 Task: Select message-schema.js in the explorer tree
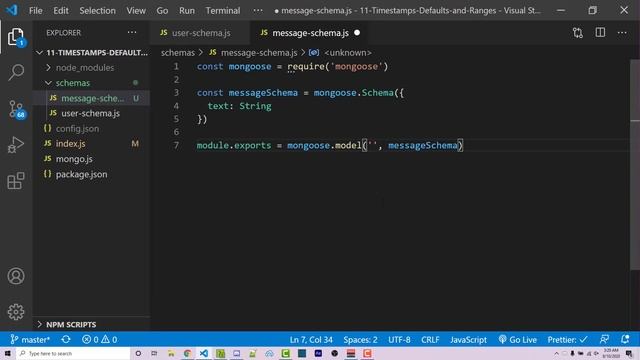[92, 98]
